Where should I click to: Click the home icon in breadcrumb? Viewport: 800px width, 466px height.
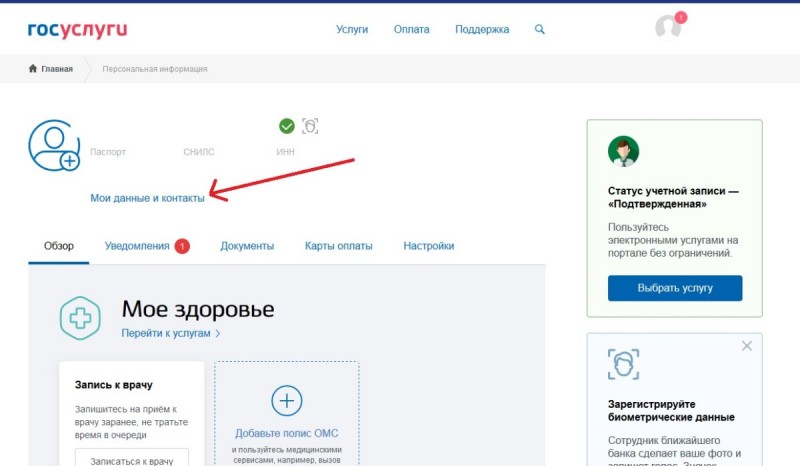(33, 68)
